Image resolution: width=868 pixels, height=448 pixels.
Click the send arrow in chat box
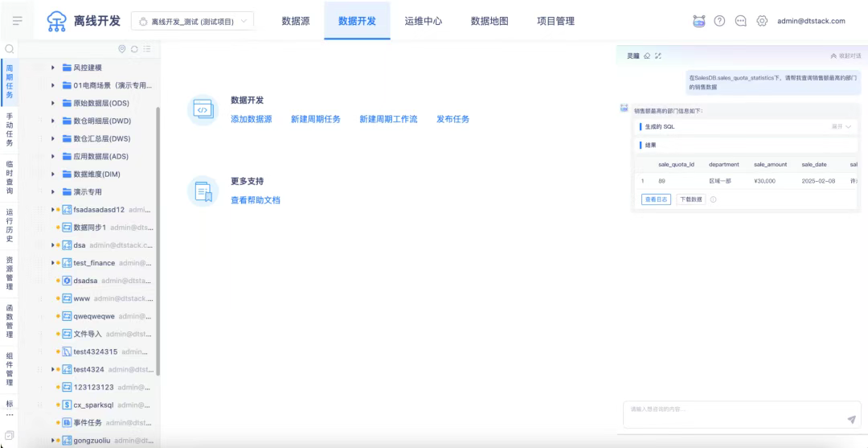pos(851,419)
